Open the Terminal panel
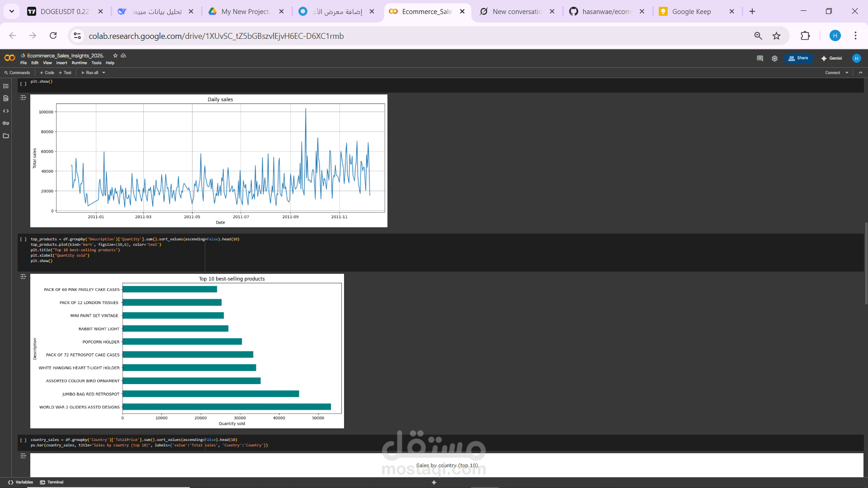This screenshot has height=488, width=868. pos(52,483)
